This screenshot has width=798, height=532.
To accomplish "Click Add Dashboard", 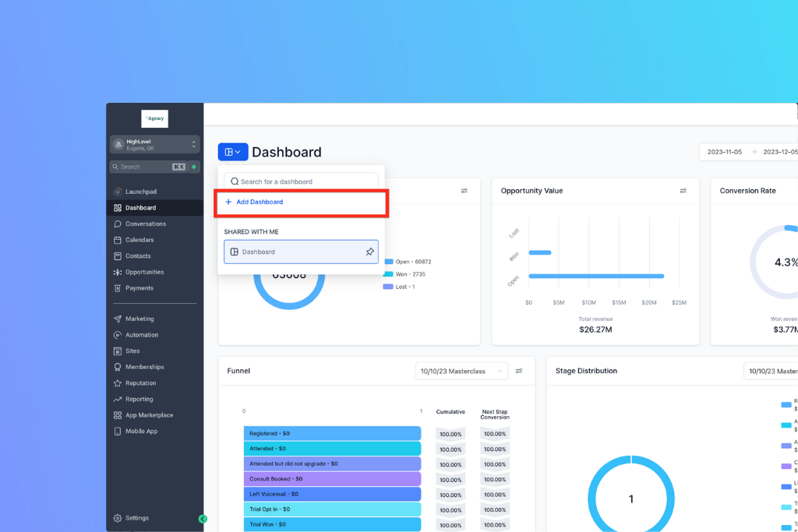I will (x=260, y=203).
